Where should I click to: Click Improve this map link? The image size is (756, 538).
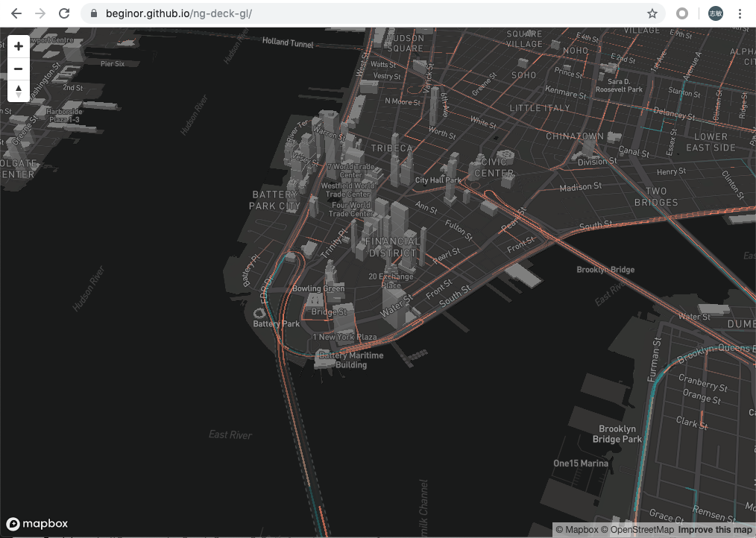[x=716, y=530]
